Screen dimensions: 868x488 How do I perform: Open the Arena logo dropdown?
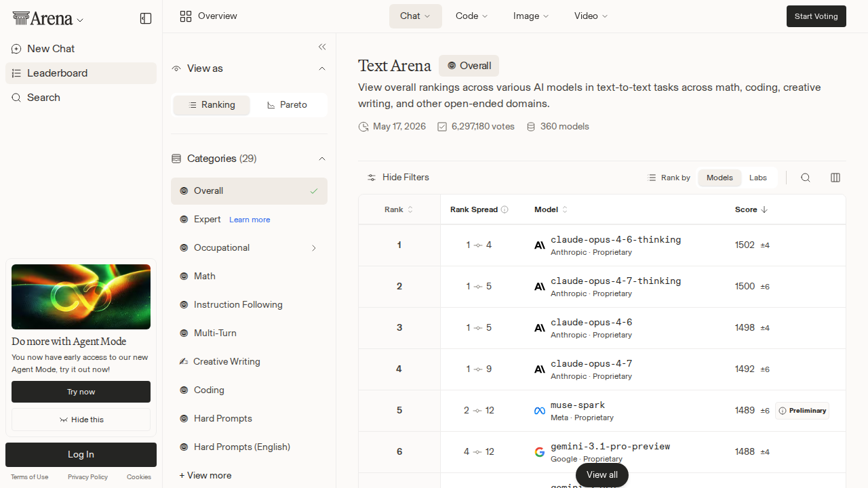tap(48, 19)
